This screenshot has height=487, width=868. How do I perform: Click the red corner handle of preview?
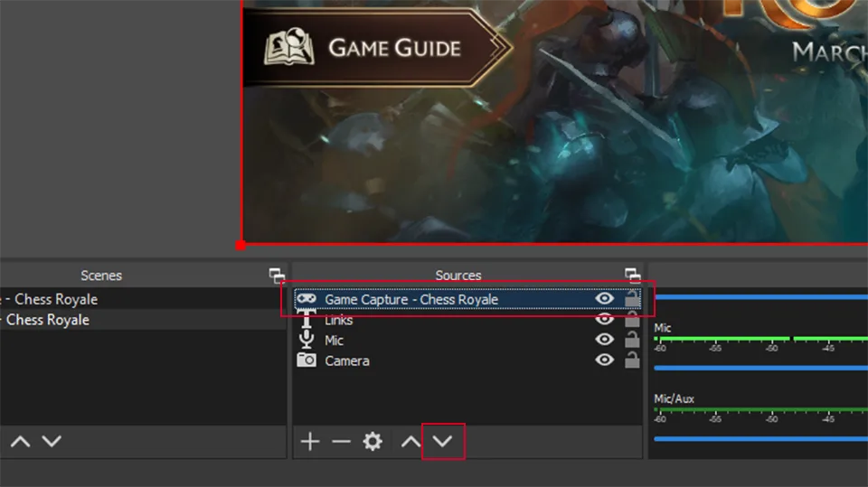coord(241,245)
